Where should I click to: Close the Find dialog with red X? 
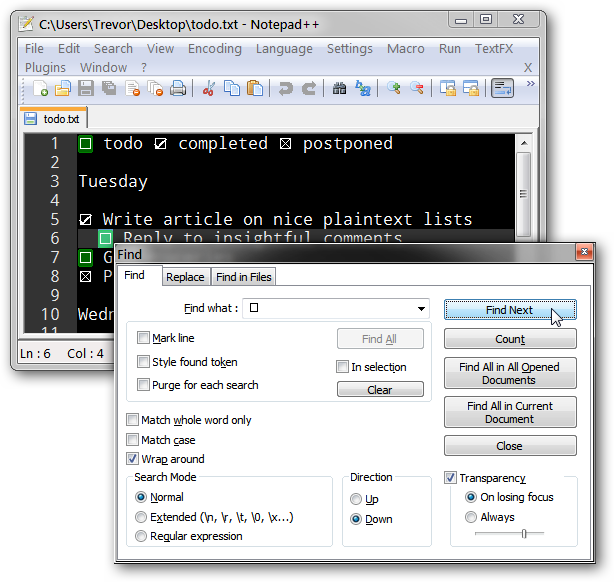[x=584, y=252]
